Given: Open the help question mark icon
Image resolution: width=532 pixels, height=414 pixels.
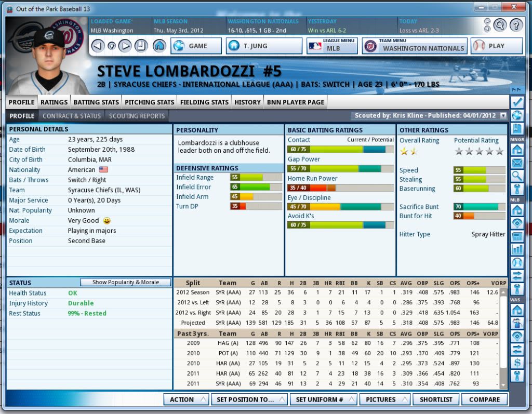Looking at the screenshot, I should (516, 25).
